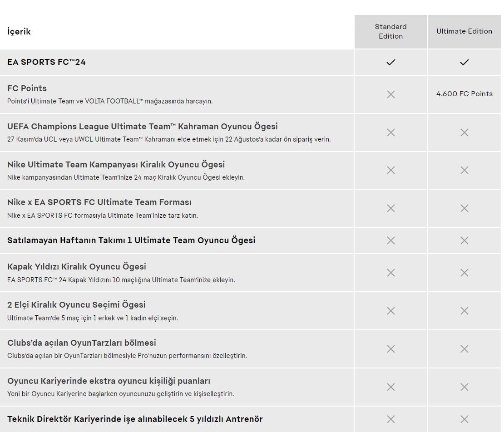Image resolution: width=504 pixels, height=441 pixels.
Task: Click the EA SPORTS FC™24 row title
Action: [x=46, y=62]
